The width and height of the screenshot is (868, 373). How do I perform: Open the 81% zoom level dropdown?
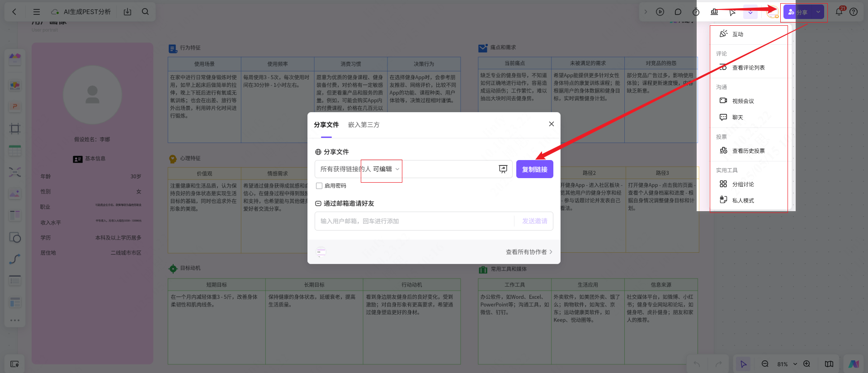(x=787, y=364)
